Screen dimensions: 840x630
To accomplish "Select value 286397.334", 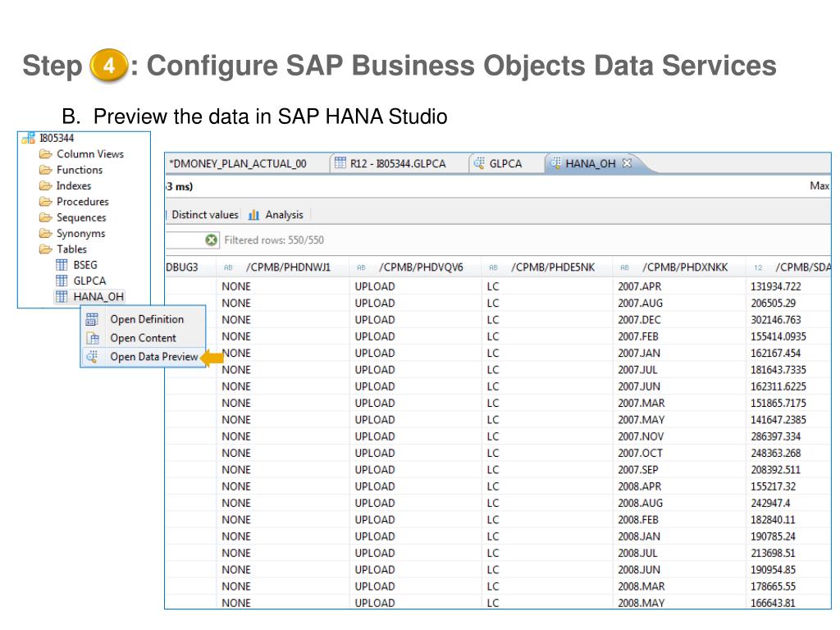I will pyautogui.click(x=776, y=436).
